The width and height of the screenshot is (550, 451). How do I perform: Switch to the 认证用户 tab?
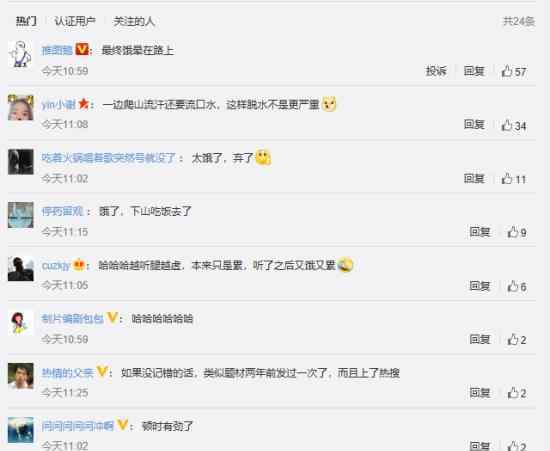(x=75, y=21)
